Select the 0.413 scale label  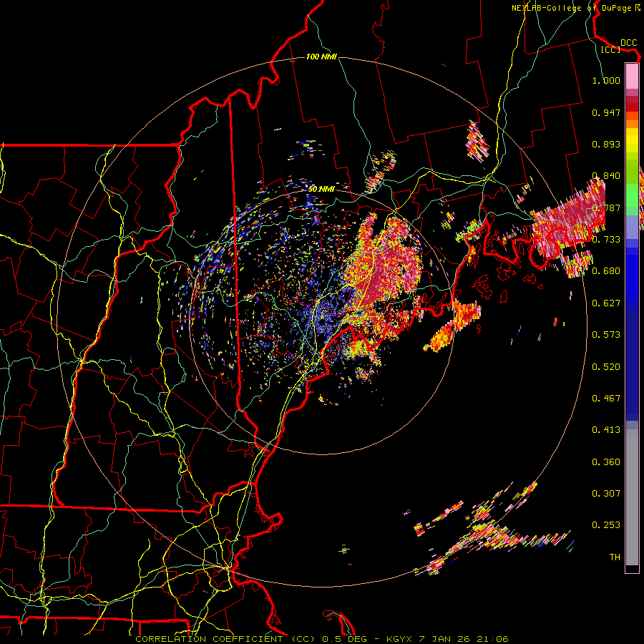point(606,430)
